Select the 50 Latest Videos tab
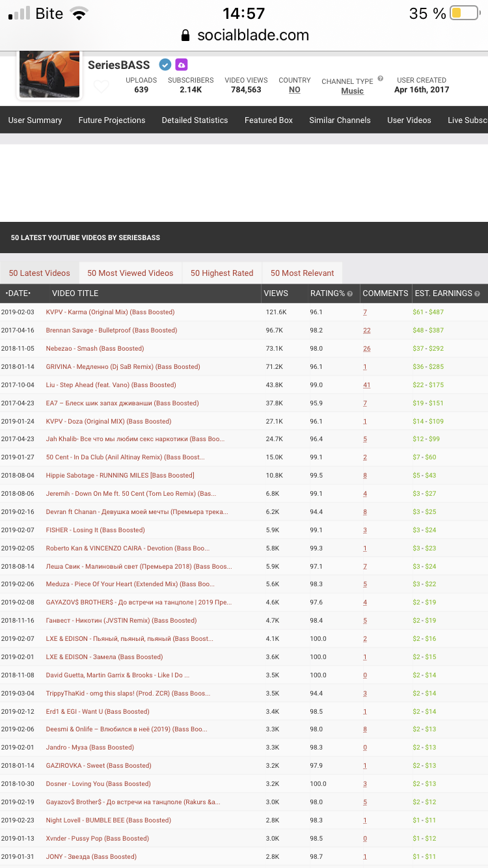 (x=40, y=273)
